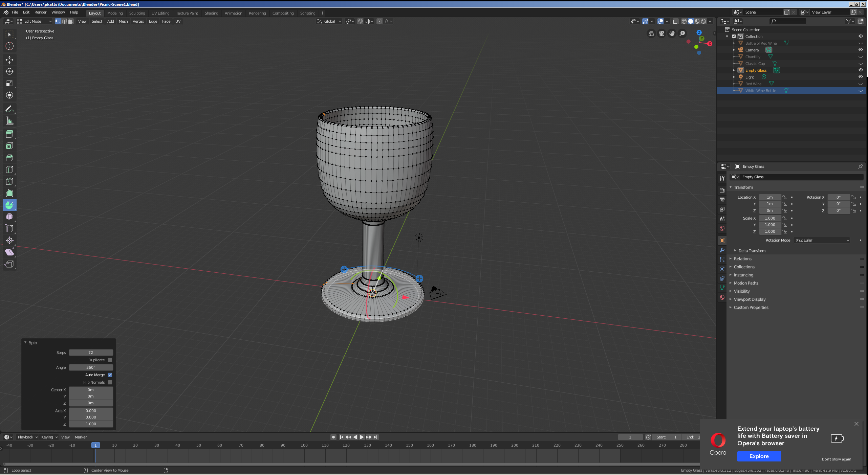Open the Edit Mode dropdown
The height and width of the screenshot is (475, 868).
click(34, 21)
